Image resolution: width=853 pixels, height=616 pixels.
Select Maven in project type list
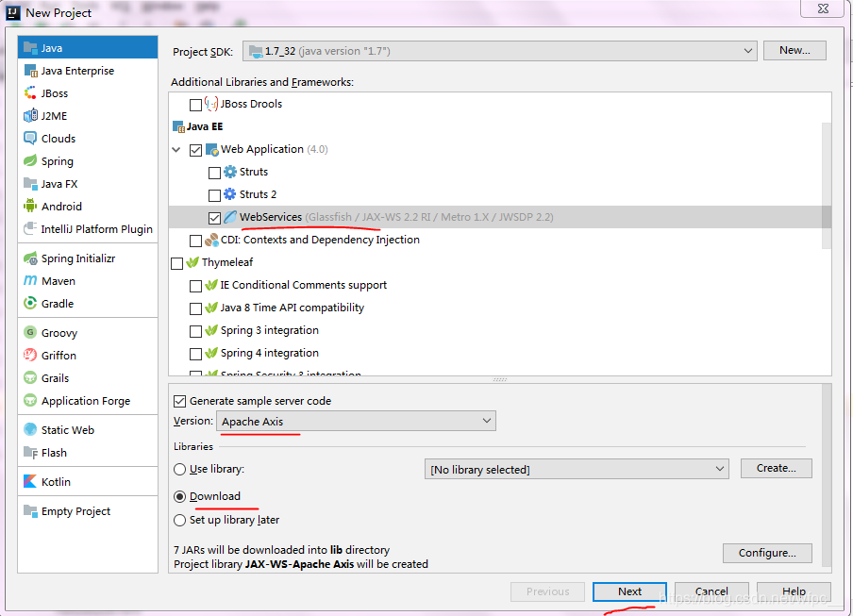tap(88, 281)
